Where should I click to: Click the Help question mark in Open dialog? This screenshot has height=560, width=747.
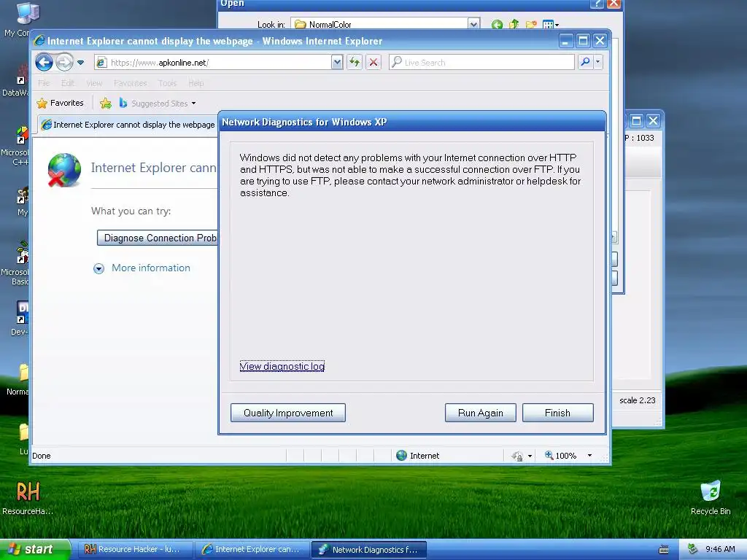[597, 4]
